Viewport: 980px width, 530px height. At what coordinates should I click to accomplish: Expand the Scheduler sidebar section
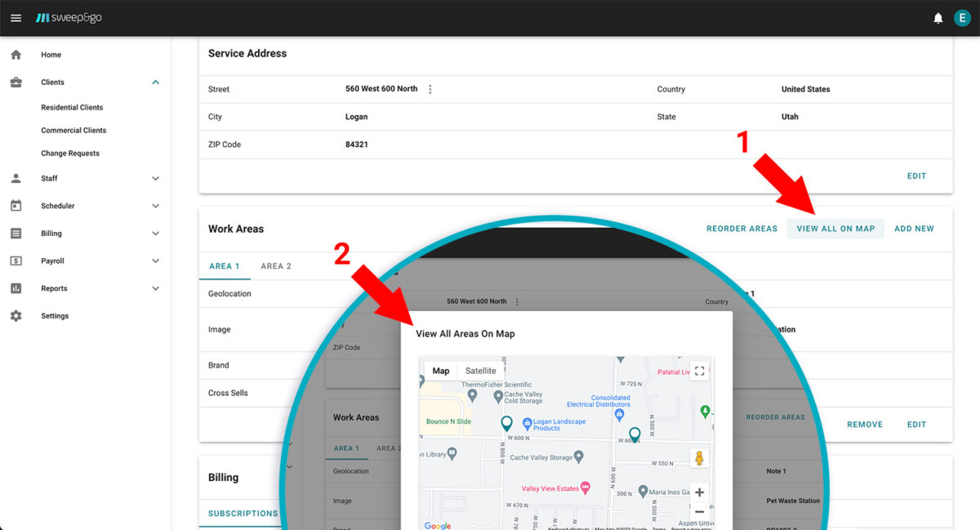(x=155, y=207)
